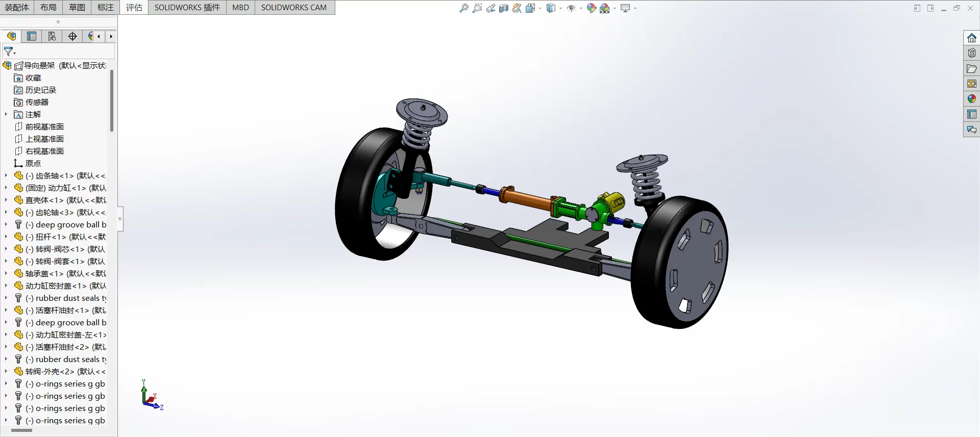Toggle the Section View tool

[x=503, y=8]
